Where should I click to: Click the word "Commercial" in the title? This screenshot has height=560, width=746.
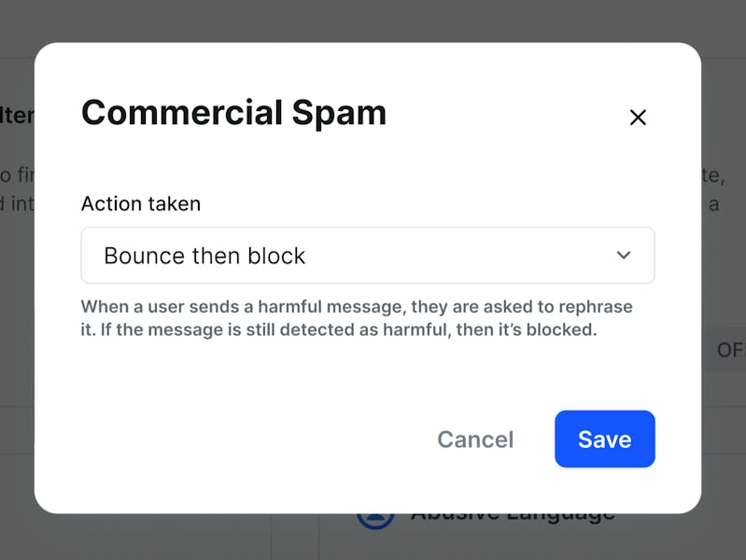[x=182, y=113]
